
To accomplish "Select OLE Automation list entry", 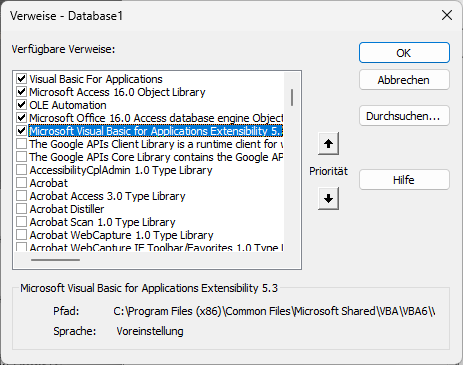I will 68,105.
